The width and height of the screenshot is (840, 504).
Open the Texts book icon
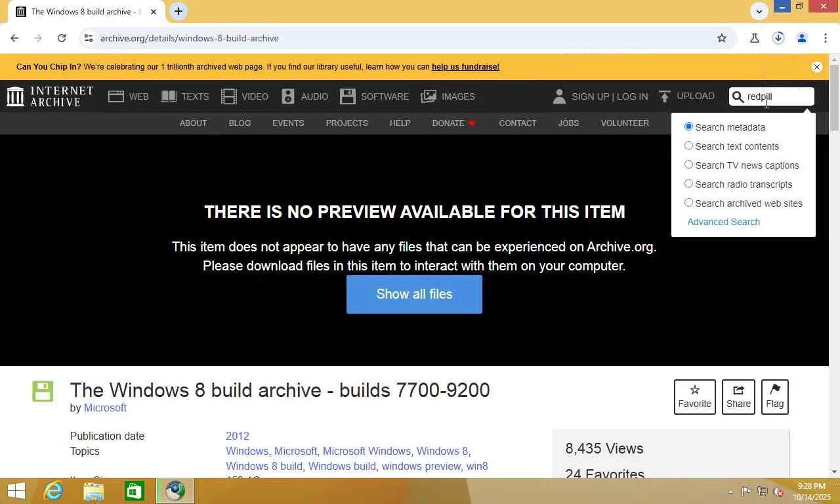pyautogui.click(x=169, y=96)
